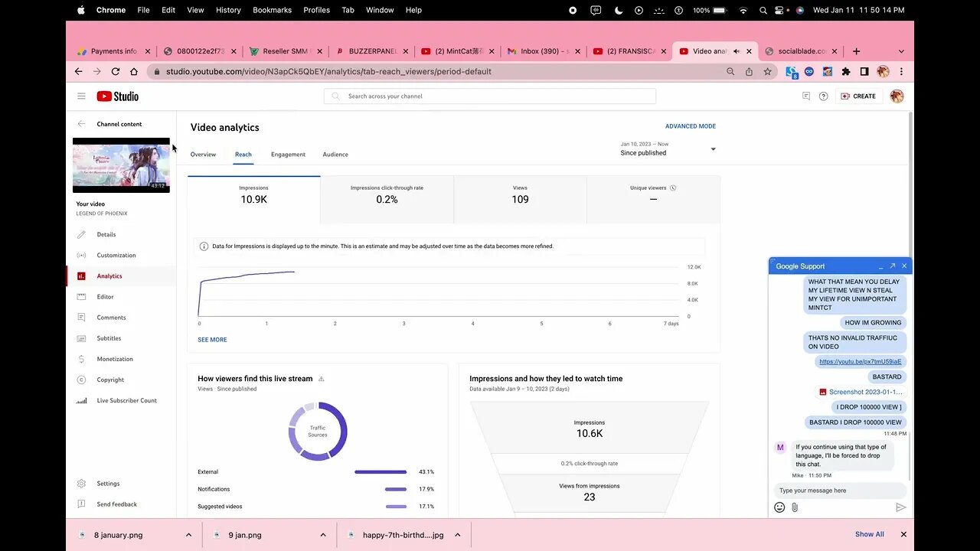The width and height of the screenshot is (980, 551).
Task: Open Live Subscriber Count item
Action: click(x=126, y=400)
